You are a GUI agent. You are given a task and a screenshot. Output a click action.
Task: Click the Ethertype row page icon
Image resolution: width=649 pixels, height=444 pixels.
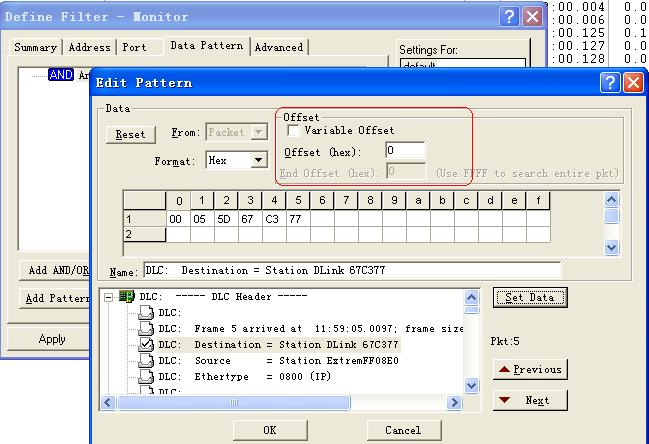[147, 377]
